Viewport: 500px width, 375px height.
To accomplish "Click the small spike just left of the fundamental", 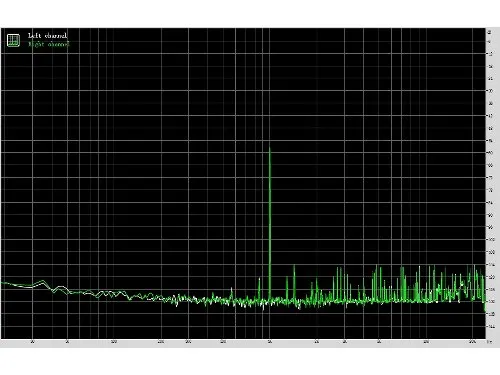I will tap(259, 288).
